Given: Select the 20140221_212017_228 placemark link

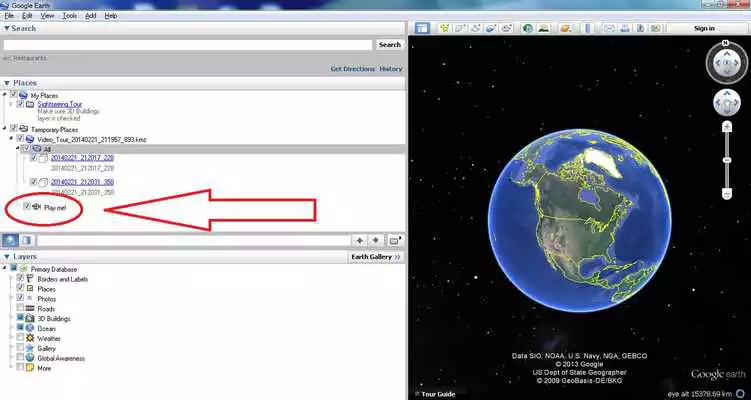Looking at the screenshot, I should click(82, 158).
